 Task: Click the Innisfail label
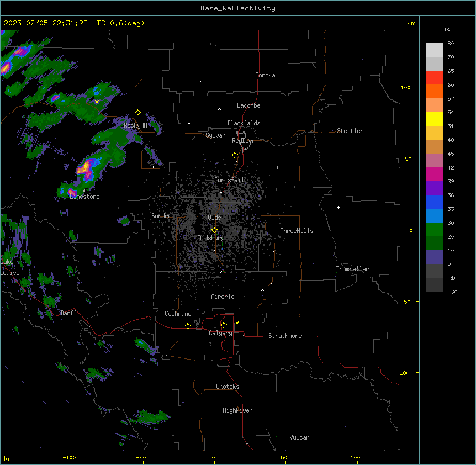(229, 180)
